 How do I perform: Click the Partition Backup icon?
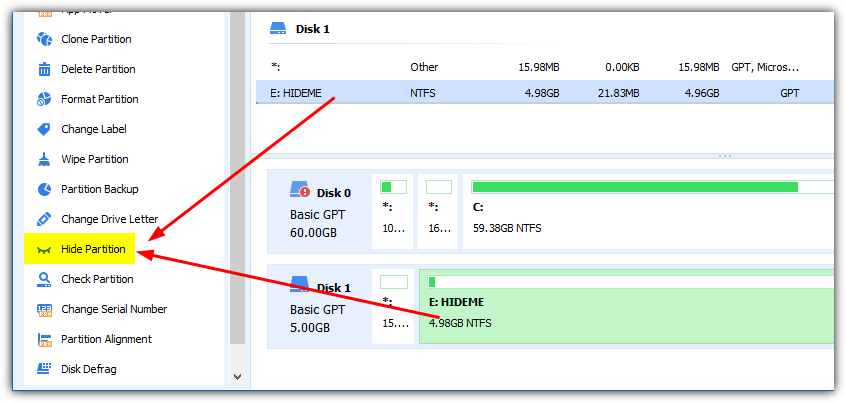(x=44, y=189)
